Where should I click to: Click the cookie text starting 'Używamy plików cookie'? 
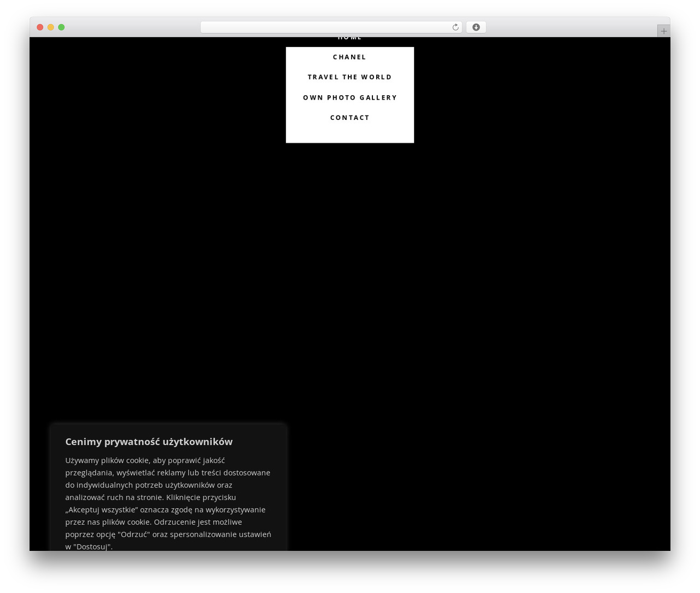[168, 503]
